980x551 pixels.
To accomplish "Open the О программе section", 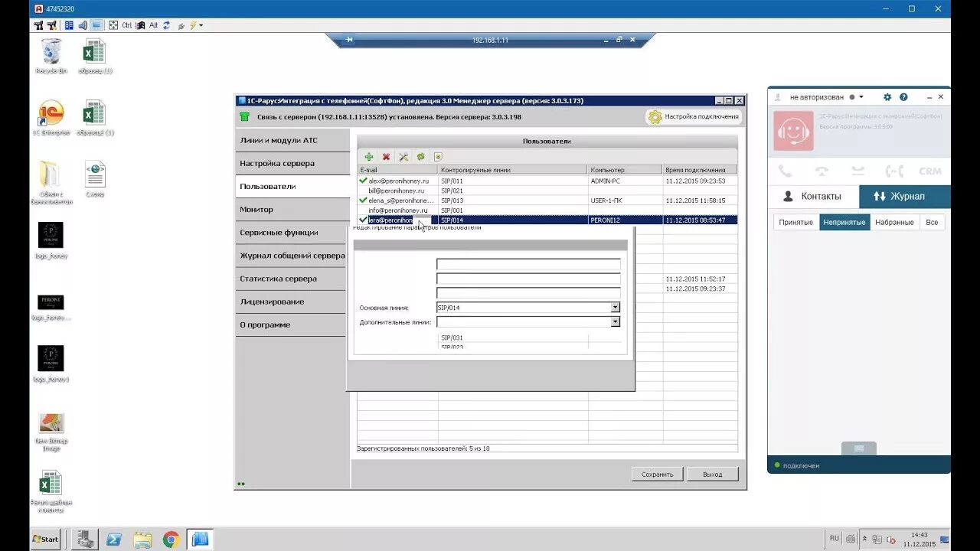I will click(292, 324).
